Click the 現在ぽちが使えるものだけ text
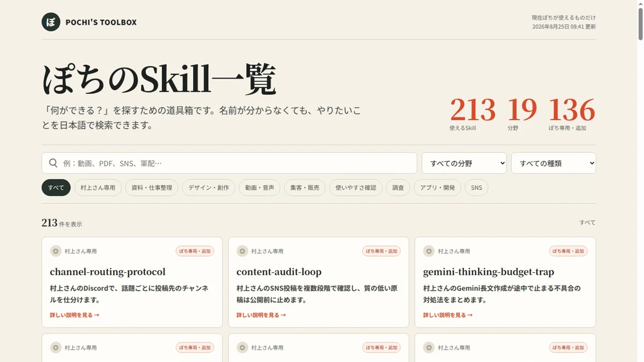This screenshot has width=644, height=362. [563, 18]
